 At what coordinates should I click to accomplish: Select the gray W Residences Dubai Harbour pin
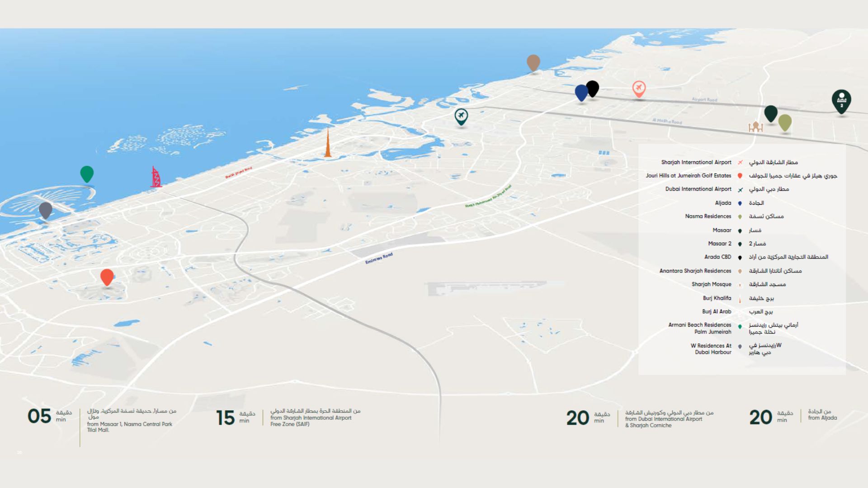(x=46, y=210)
